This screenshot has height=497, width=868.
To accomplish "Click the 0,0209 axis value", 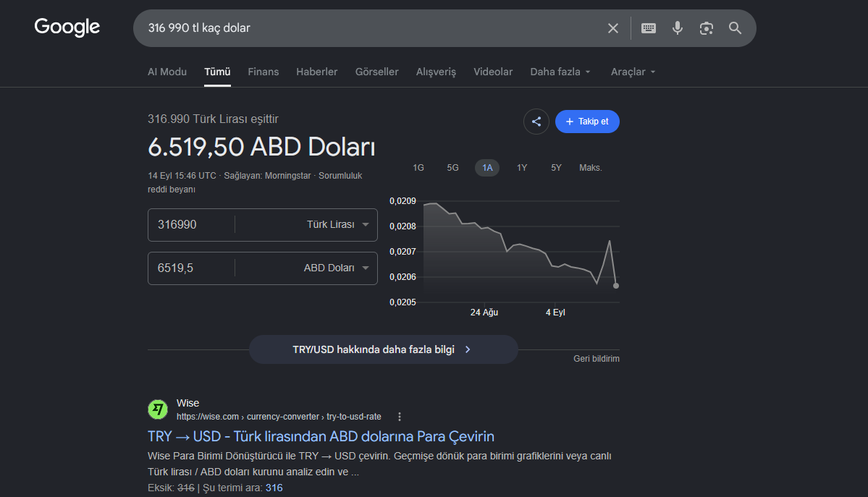I will tap(403, 201).
